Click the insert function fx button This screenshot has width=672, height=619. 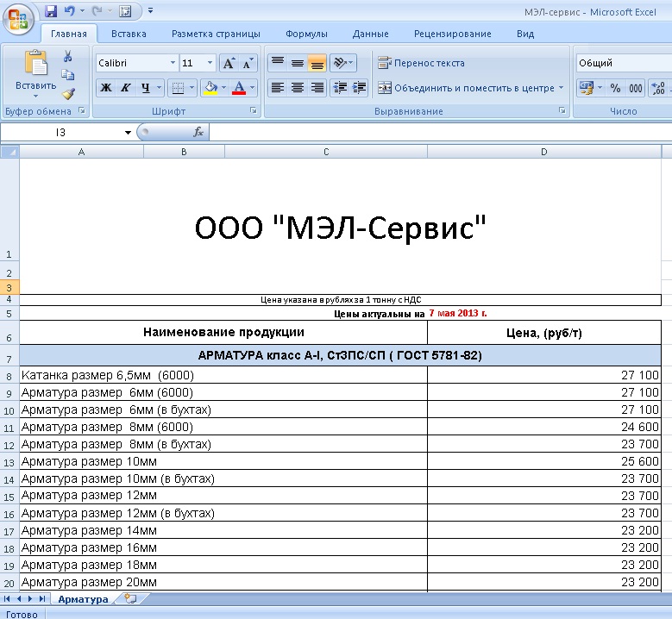click(x=198, y=132)
